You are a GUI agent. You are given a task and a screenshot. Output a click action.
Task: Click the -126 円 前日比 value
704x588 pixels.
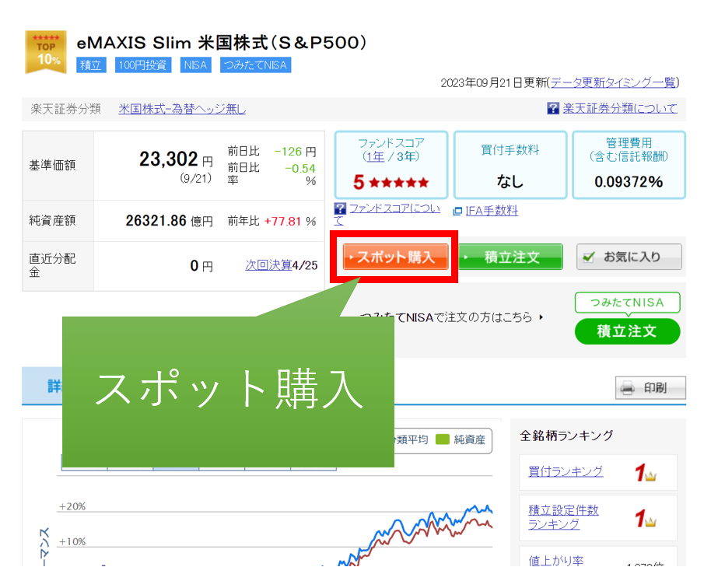coord(295,152)
